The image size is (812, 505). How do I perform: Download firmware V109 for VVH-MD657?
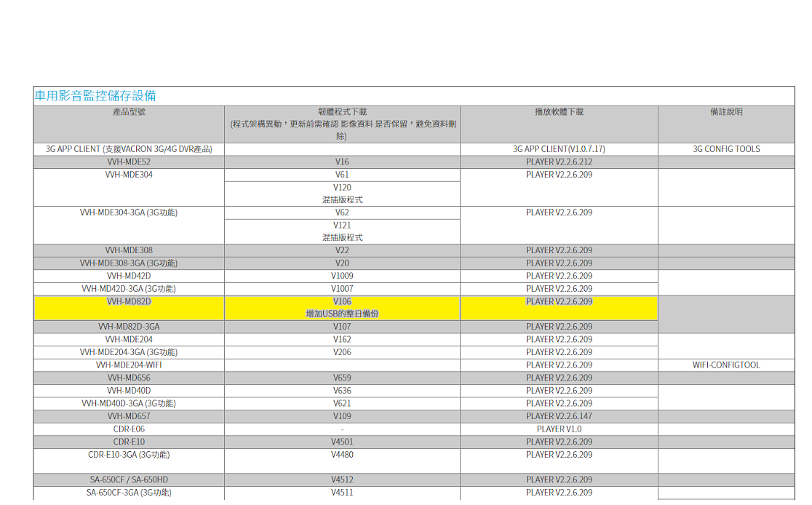coord(342,416)
